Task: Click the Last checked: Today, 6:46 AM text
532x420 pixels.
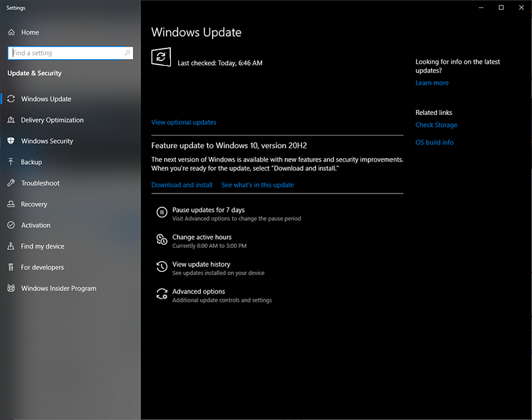Action: 220,63
